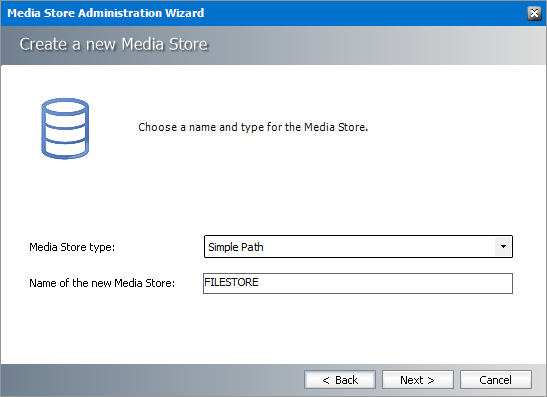Click the '<' arrow on Back button

326,380
